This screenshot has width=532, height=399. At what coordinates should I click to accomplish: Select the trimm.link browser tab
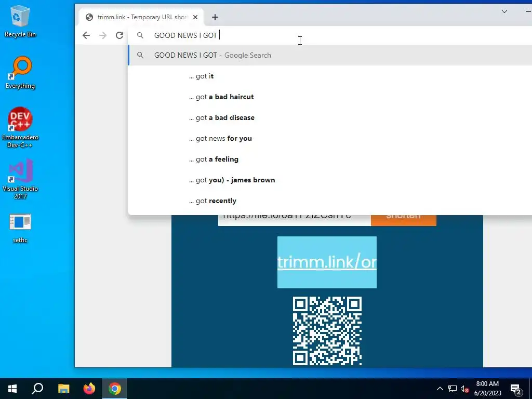(141, 17)
